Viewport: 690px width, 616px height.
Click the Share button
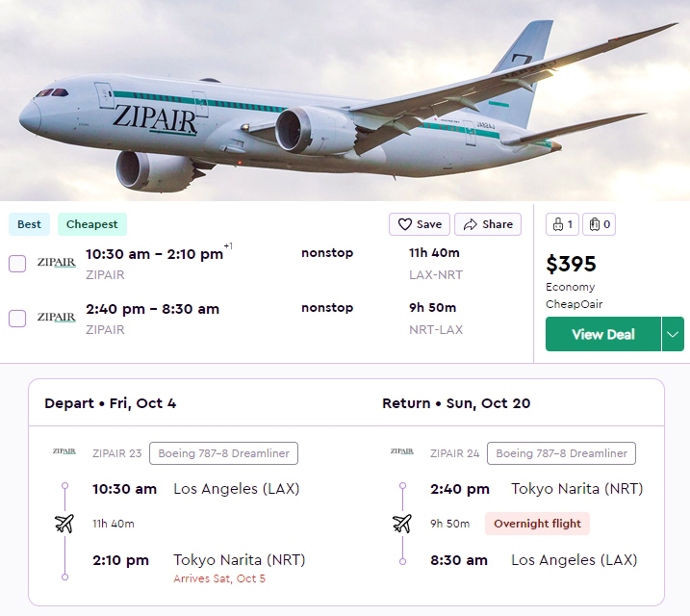point(488,224)
